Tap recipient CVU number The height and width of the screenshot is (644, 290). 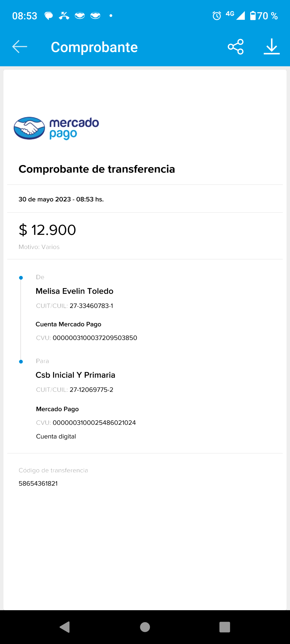(x=94, y=423)
